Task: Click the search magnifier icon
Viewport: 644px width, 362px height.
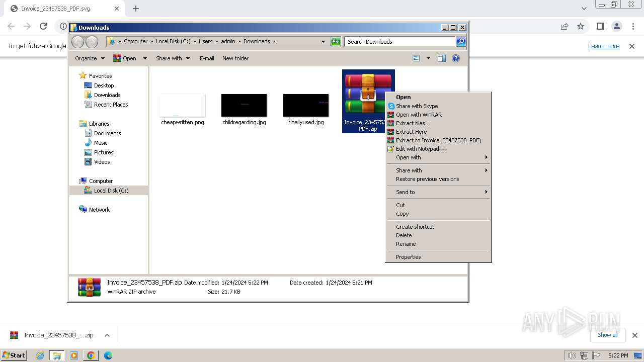Action: click(461, 42)
